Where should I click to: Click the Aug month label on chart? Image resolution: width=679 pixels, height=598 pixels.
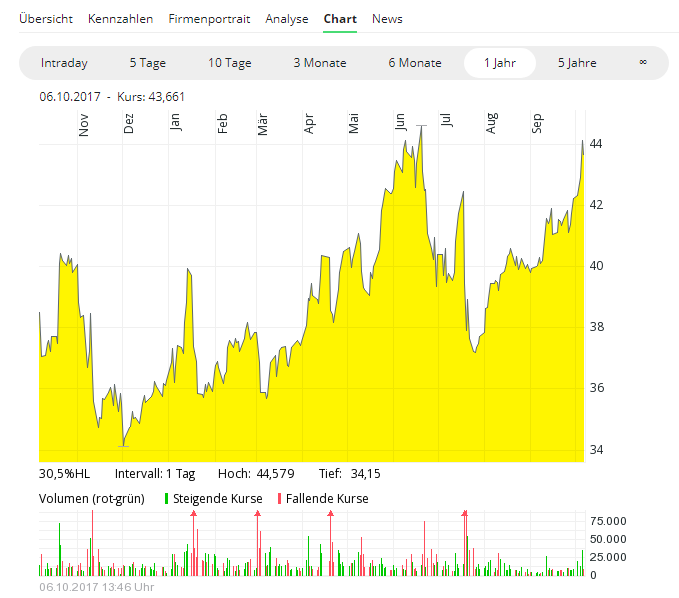point(491,123)
